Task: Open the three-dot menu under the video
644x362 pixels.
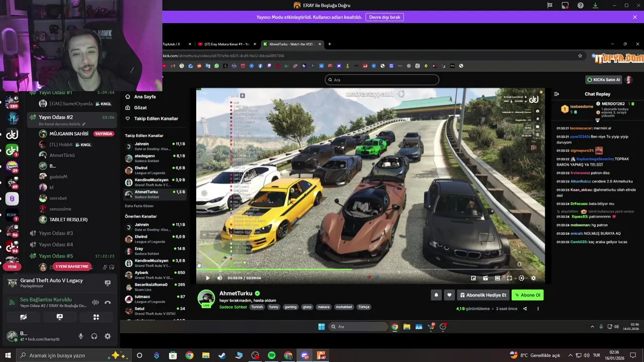Action: (538, 309)
